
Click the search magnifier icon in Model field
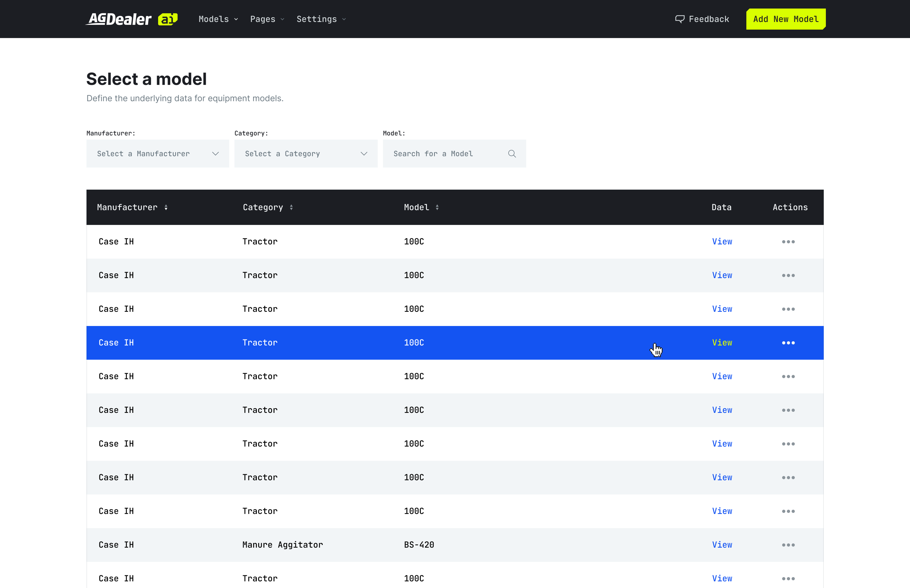512,154
